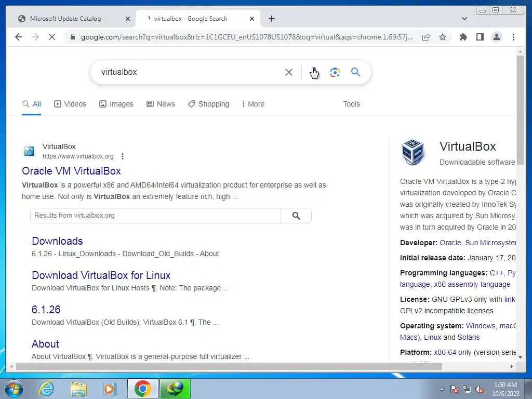Switch to News results

161,104
